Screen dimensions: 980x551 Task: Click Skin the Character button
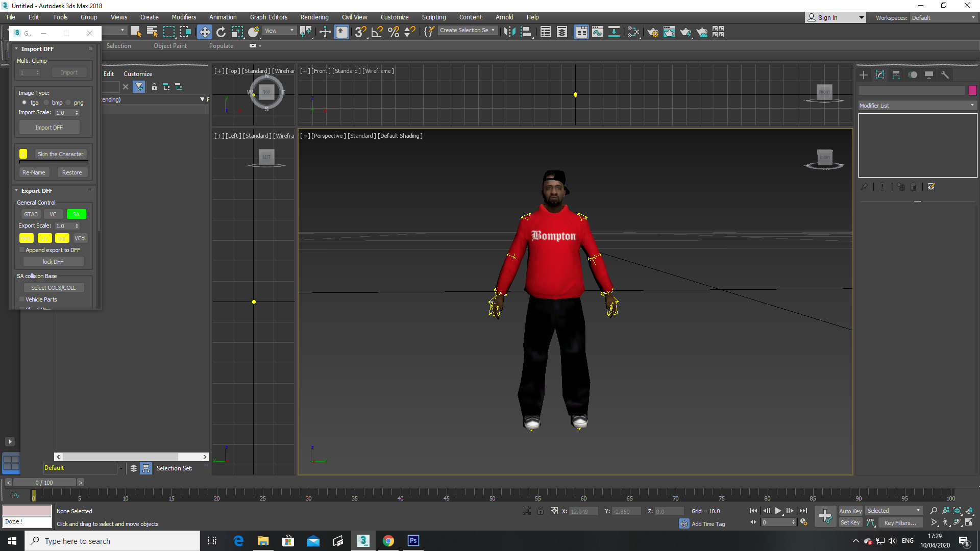pyautogui.click(x=60, y=154)
